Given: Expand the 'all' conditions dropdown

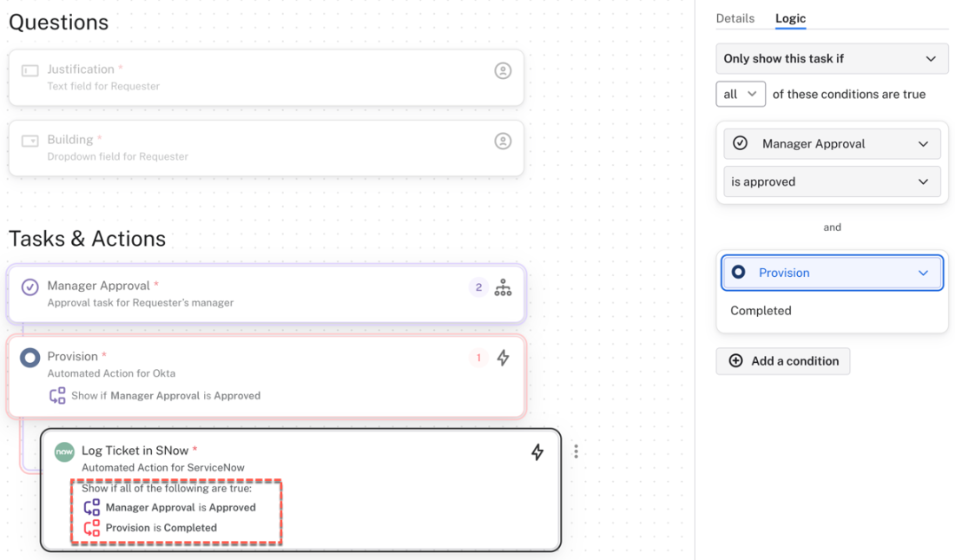Looking at the screenshot, I should click(741, 94).
